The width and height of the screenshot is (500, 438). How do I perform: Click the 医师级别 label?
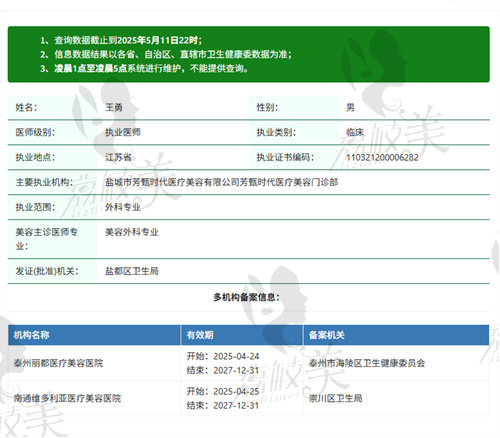35,132
